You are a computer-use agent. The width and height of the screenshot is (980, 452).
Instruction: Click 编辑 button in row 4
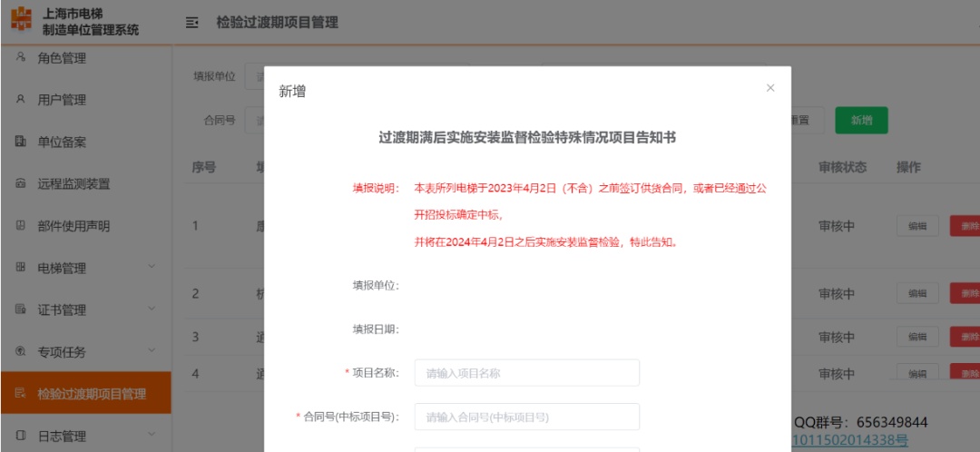point(917,373)
